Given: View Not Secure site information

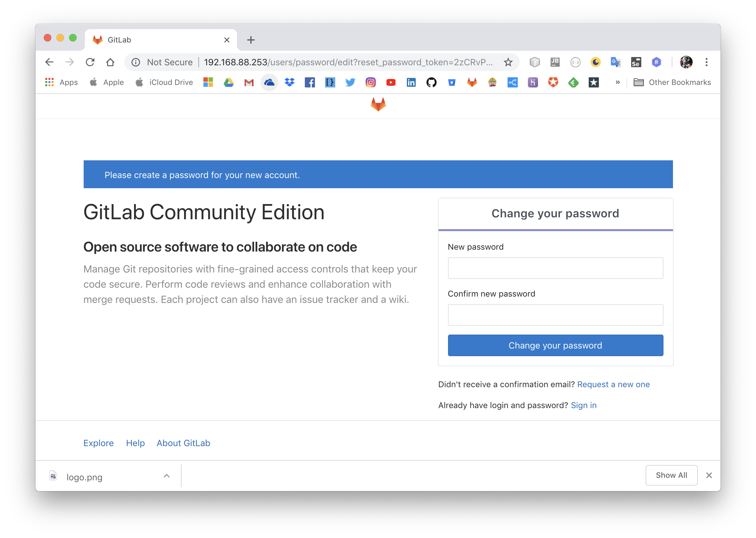Looking at the screenshot, I should point(162,62).
